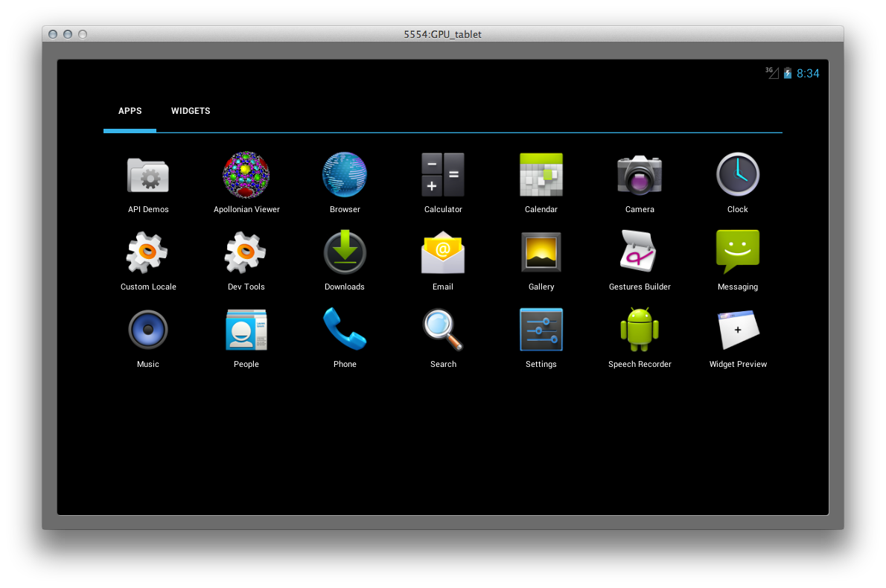Viewport: 886px width, 588px height.
Task: Launch Custom Locale app
Action: (x=148, y=253)
